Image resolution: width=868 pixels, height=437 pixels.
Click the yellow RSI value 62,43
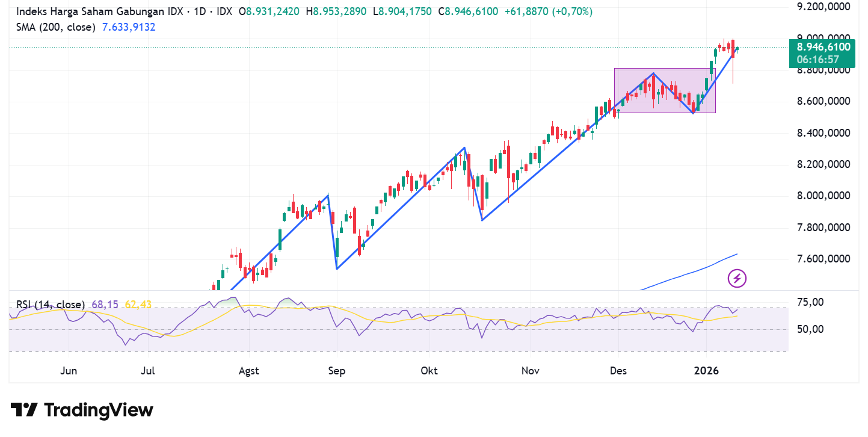138,305
